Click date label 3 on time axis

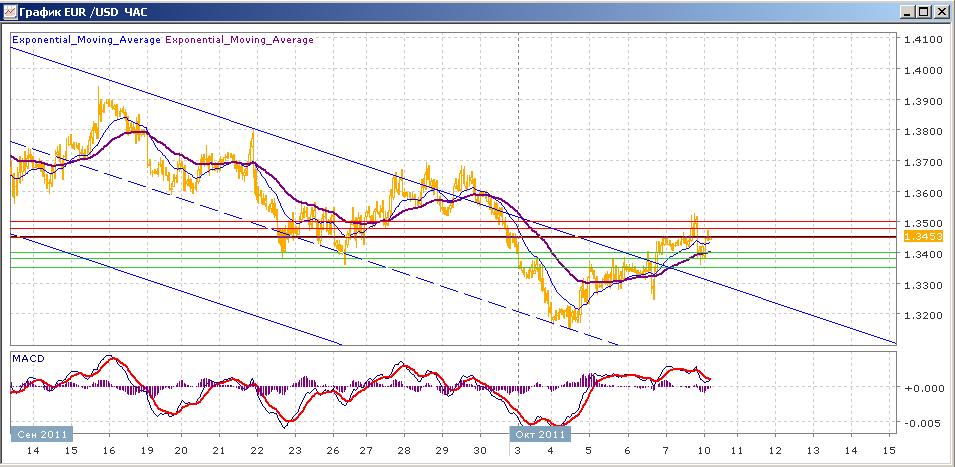pos(517,451)
